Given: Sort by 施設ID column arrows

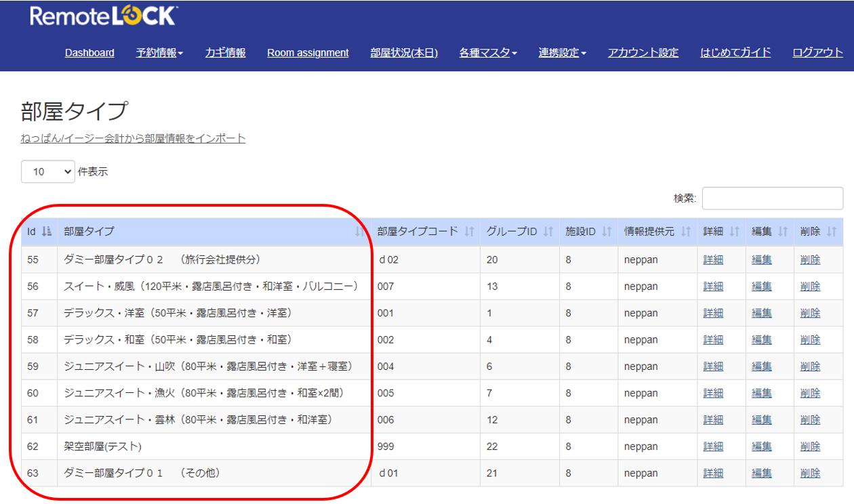Looking at the screenshot, I should pyautogui.click(x=607, y=232).
